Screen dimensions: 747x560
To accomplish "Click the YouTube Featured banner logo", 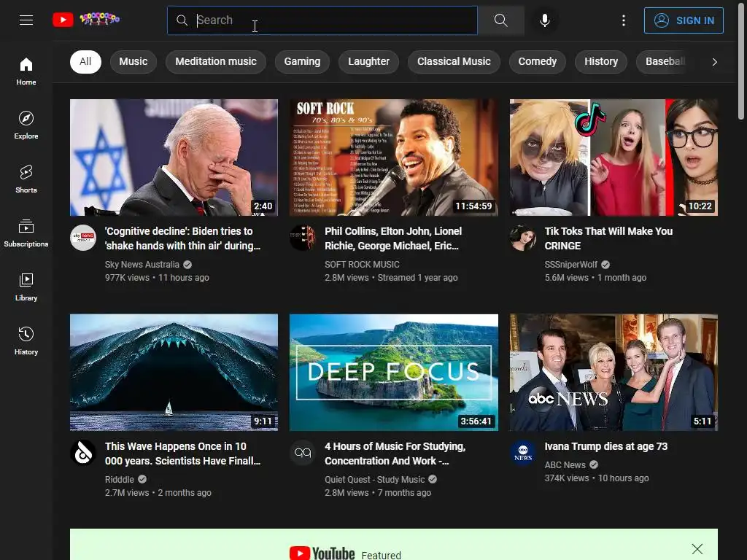I will (x=322, y=553).
